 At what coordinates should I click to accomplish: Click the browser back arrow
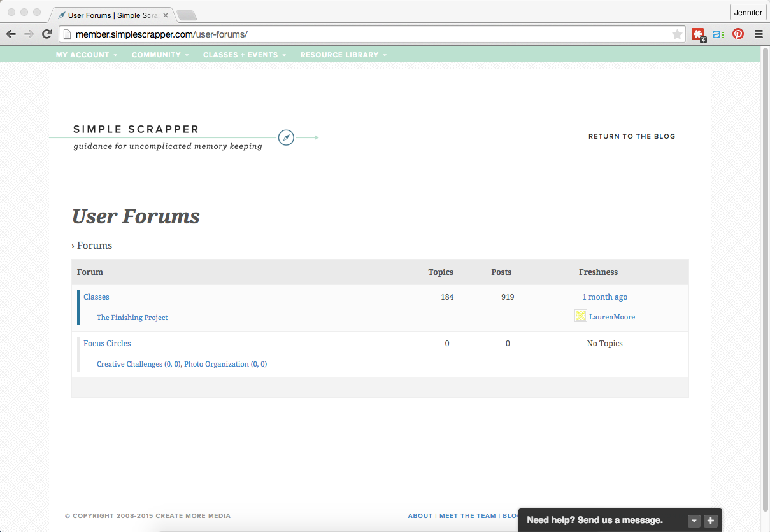click(11, 34)
